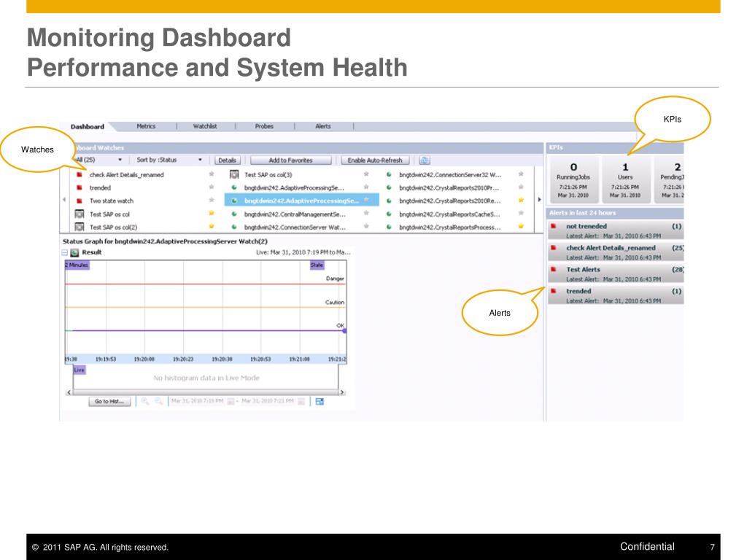Select the non-highlighted bngtdwin242.AdaptiveProcessingSe... watch

point(294,187)
